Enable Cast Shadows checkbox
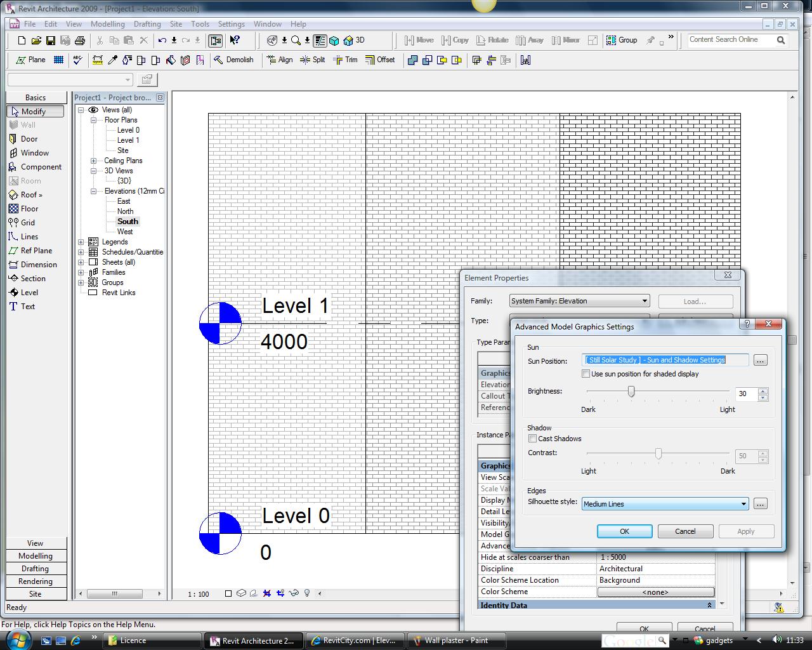The height and width of the screenshot is (650, 812). 533,439
